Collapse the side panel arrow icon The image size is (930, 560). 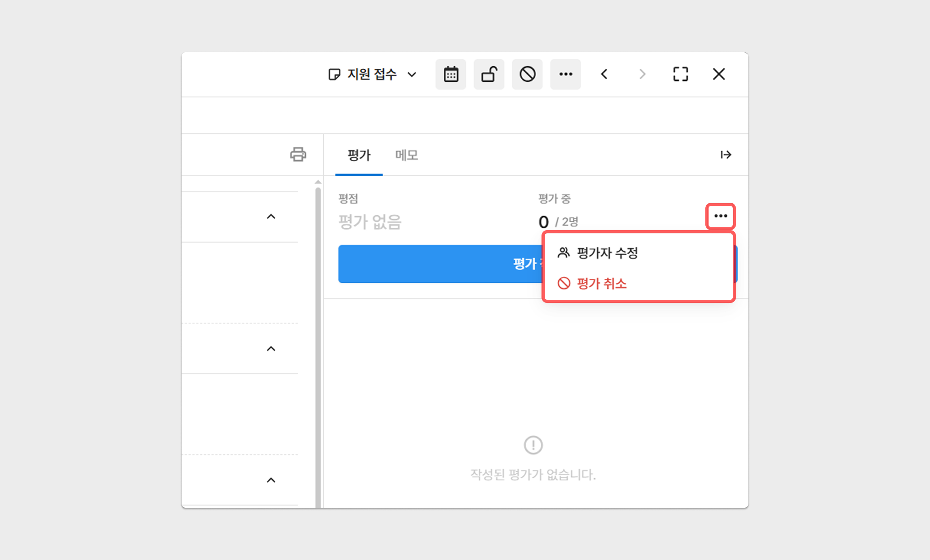tap(726, 155)
